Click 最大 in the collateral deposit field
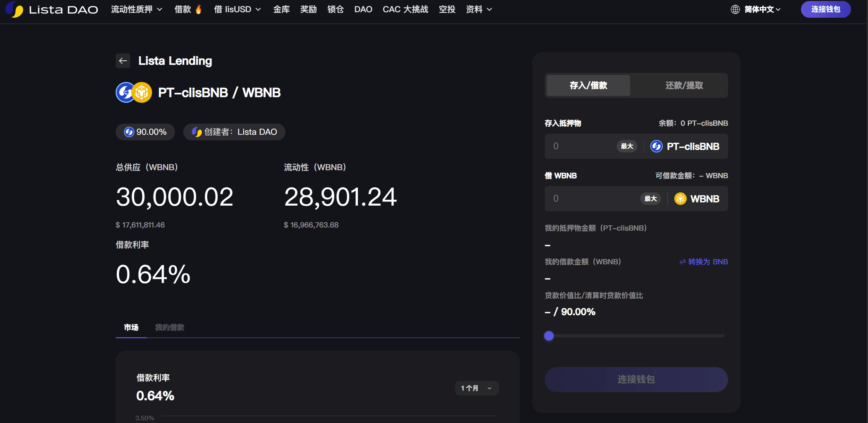868x423 pixels. click(x=627, y=146)
